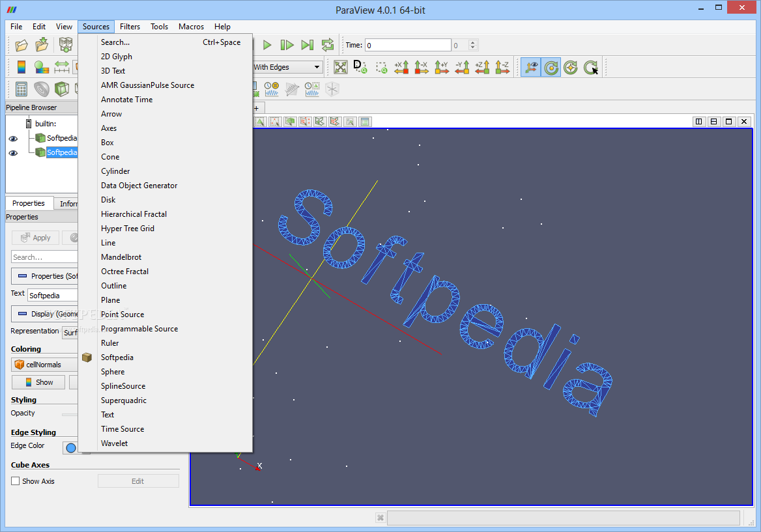Set view direction to -Y

462,68
